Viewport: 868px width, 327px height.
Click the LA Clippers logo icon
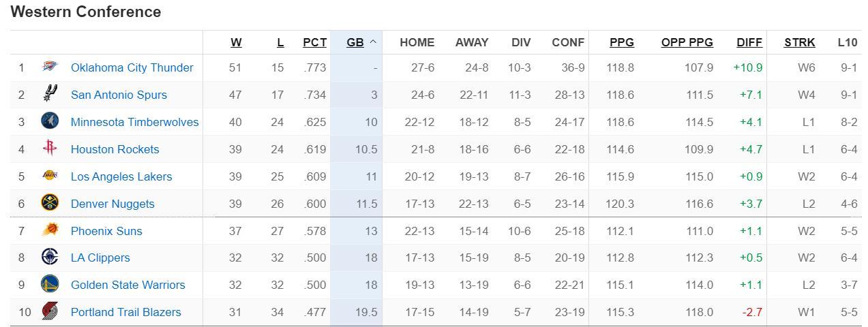[x=50, y=258]
